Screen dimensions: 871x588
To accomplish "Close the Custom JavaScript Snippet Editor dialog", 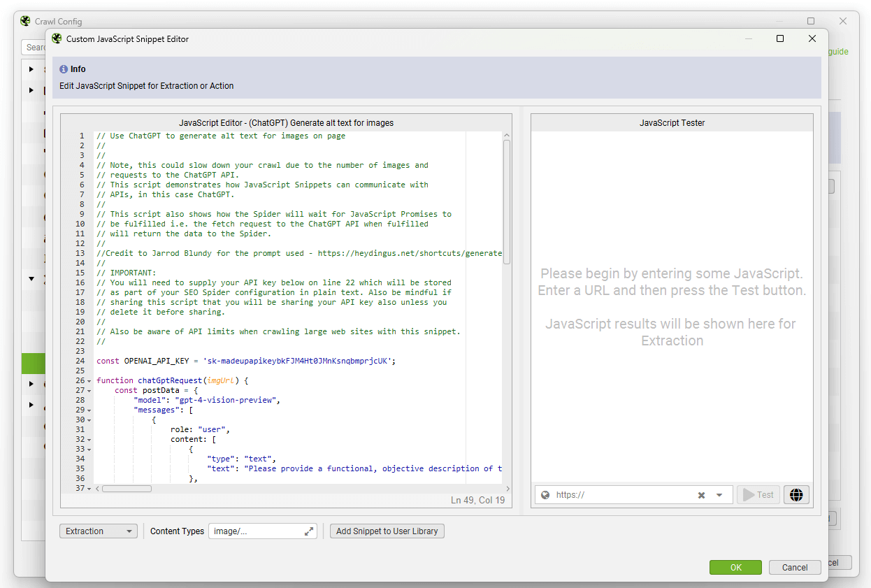I will pyautogui.click(x=812, y=39).
